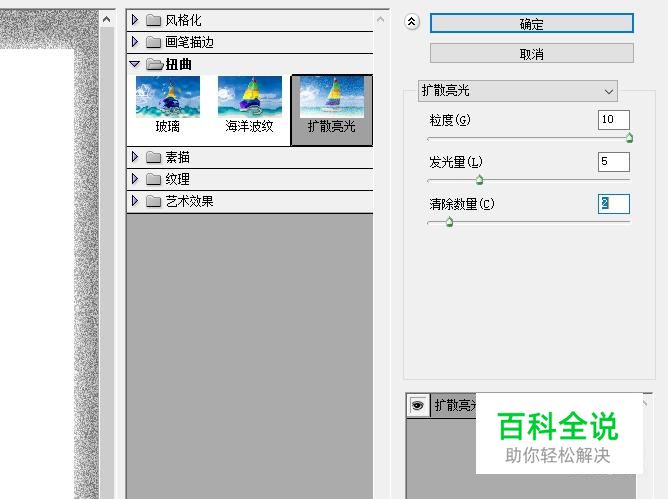
Task: Click the 清除数量 slider handle
Action: [x=449, y=222]
